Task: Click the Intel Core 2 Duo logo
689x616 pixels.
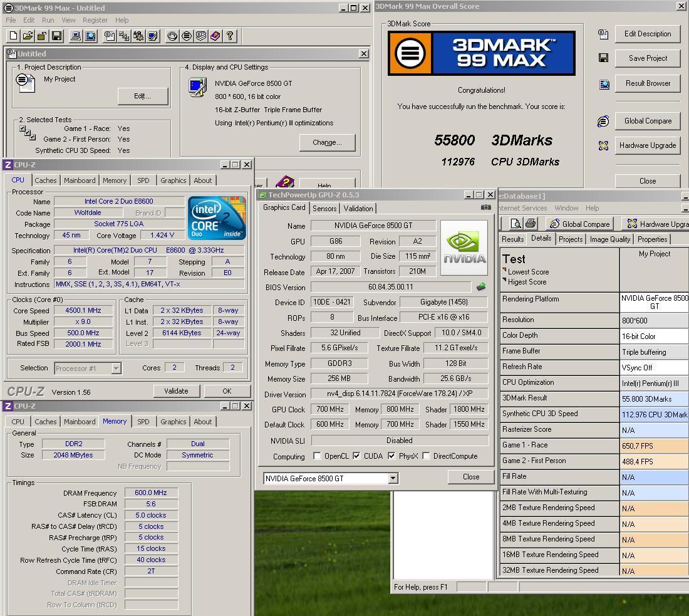Action: point(217,218)
